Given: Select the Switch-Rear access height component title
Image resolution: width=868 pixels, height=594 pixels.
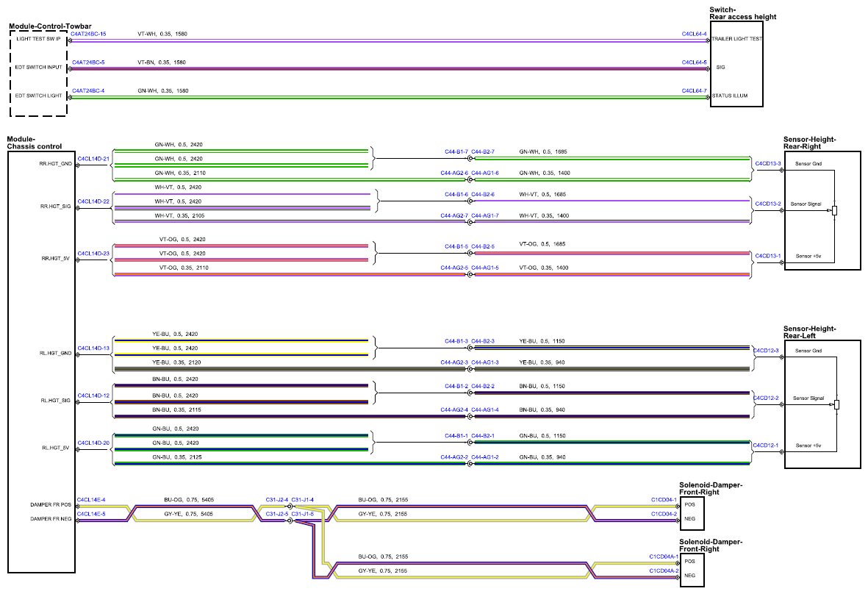Looking at the screenshot, I should [743, 13].
